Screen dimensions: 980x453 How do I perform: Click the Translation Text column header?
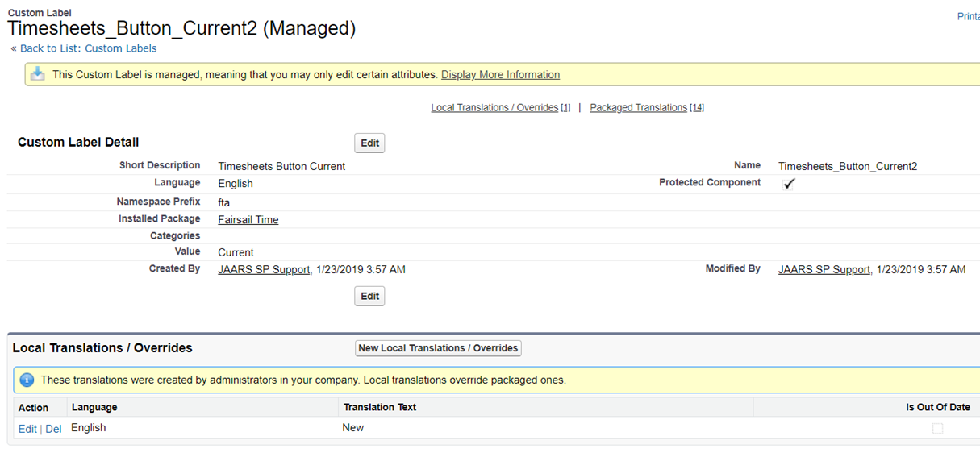coord(379,407)
